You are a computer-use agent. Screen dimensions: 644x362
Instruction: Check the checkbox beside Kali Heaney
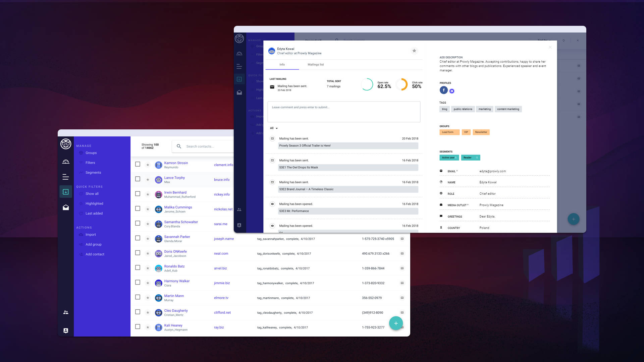pos(138,326)
